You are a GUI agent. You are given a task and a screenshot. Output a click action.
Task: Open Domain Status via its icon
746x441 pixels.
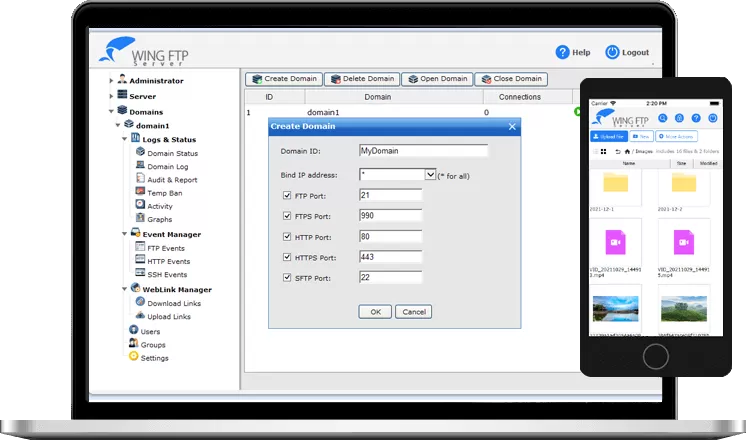tap(140, 151)
